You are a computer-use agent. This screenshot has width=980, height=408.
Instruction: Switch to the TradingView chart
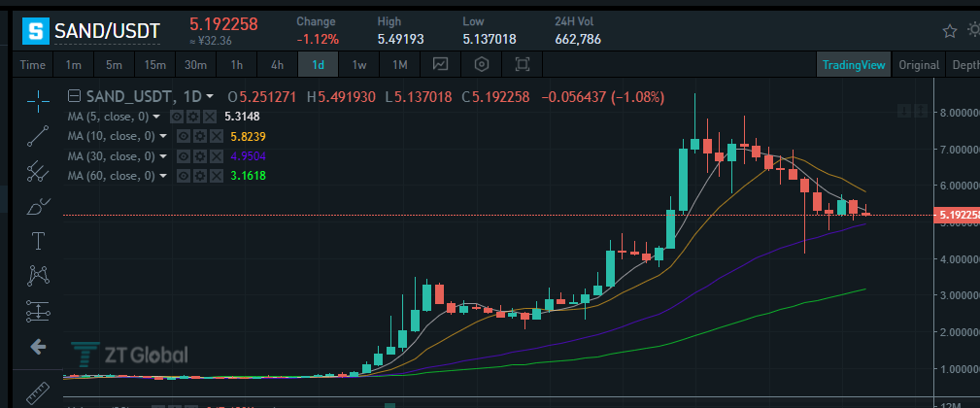[x=854, y=64]
